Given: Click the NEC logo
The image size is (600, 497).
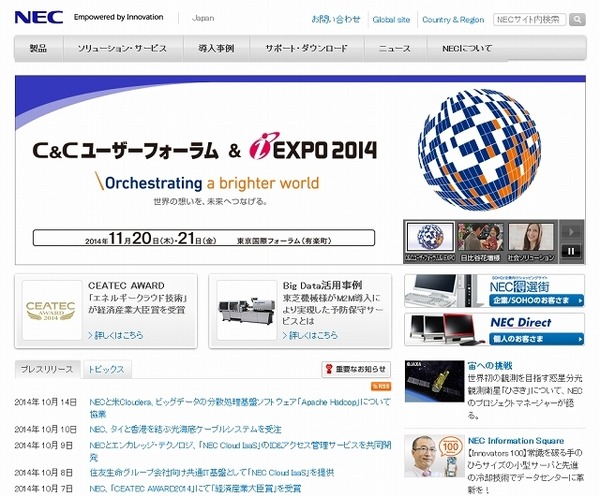Looking at the screenshot, I should tap(39, 17).
